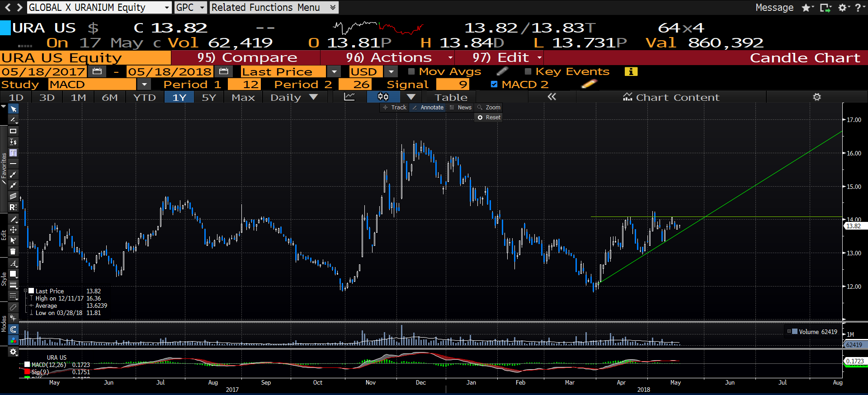
Task: Collapse panel with double left chevron
Action: (x=552, y=97)
